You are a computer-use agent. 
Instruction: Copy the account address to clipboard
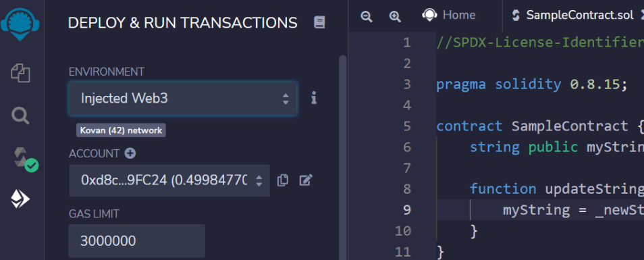(x=283, y=180)
